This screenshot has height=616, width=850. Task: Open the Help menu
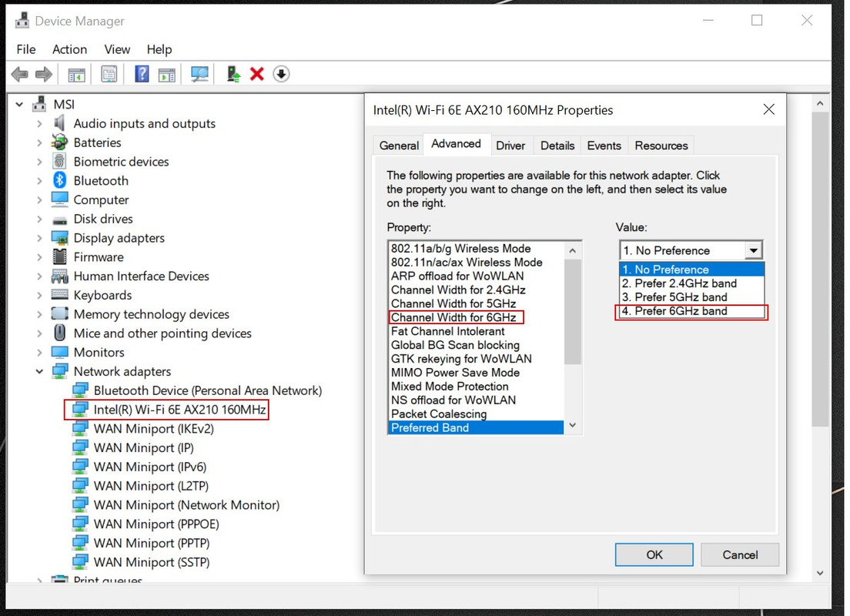pyautogui.click(x=159, y=49)
